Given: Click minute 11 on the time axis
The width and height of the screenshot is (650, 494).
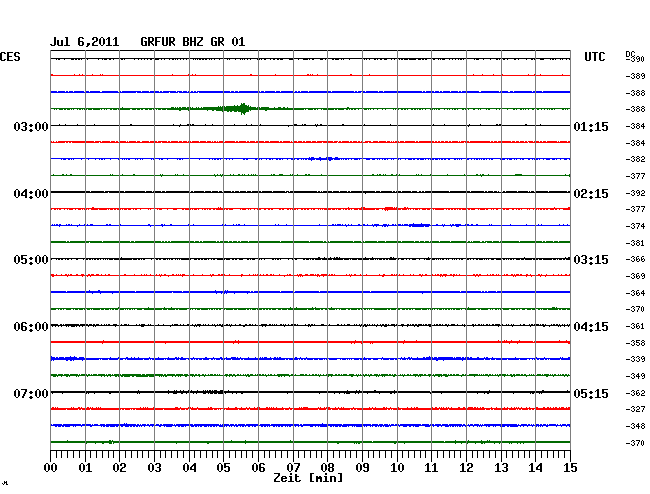Looking at the screenshot, I should pos(431,467).
